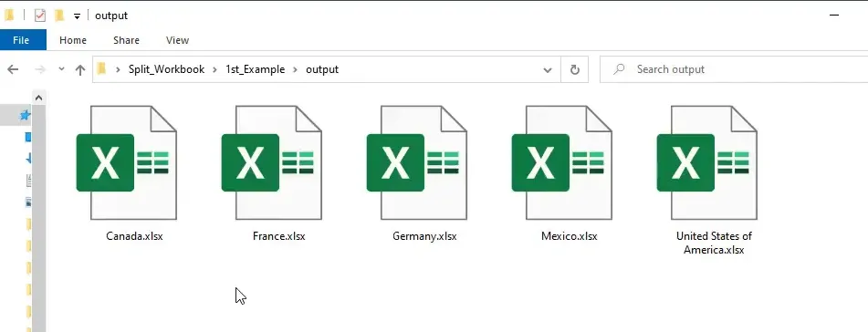Click the Properties checkmark icon in title bar

point(40,16)
